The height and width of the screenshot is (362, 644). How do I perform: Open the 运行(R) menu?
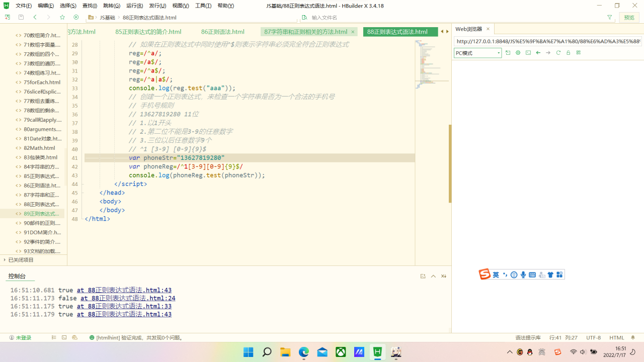click(x=135, y=6)
